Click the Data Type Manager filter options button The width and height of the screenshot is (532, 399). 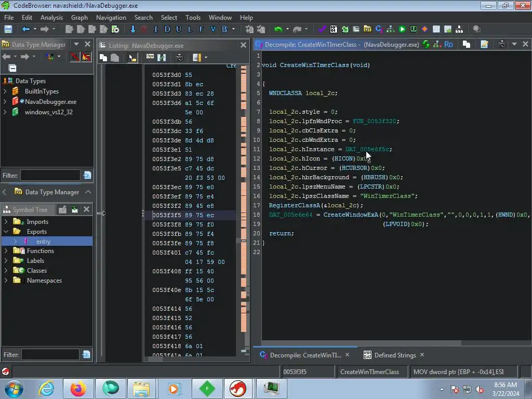pos(87,175)
